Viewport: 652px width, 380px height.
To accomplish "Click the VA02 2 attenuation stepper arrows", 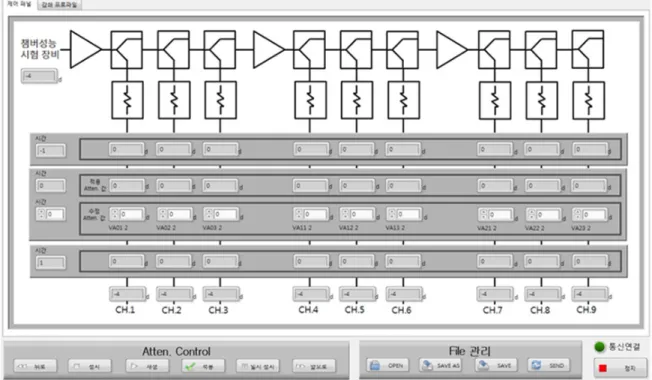I will point(163,214).
